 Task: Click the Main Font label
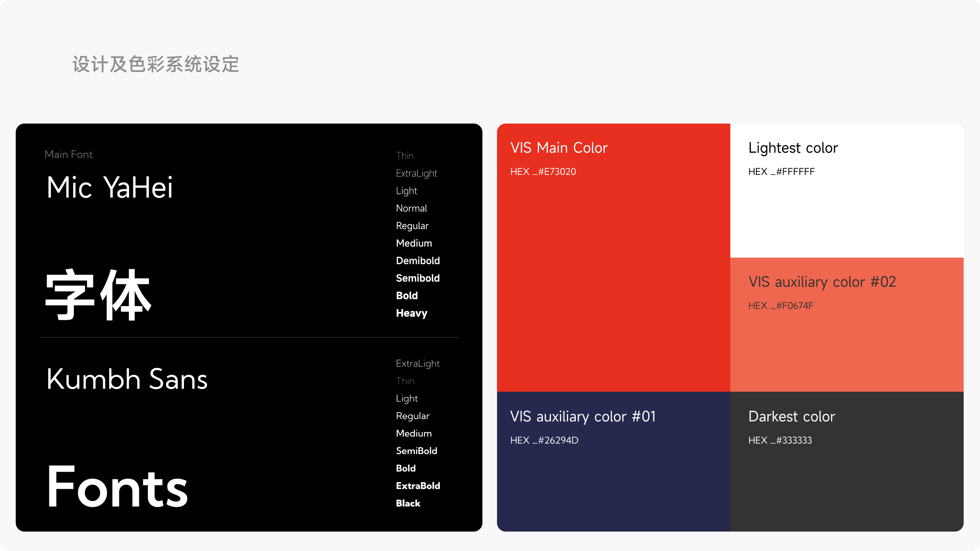pyautogui.click(x=68, y=155)
